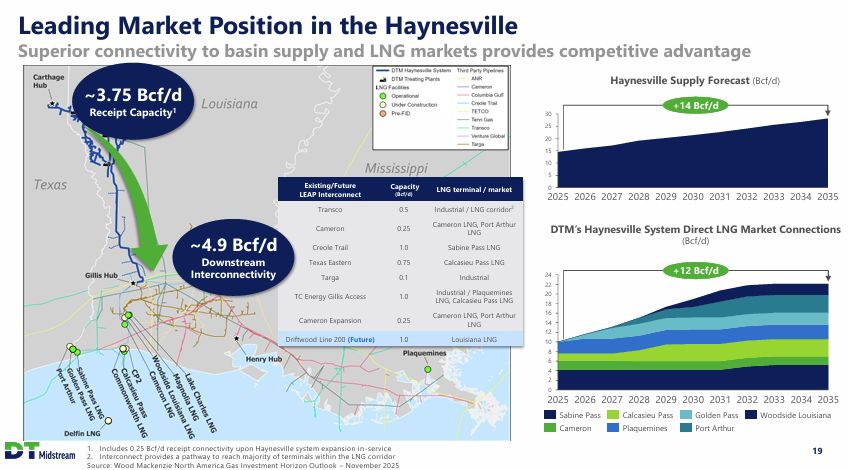Click the 'Magnolia LNG' map label

(186, 398)
